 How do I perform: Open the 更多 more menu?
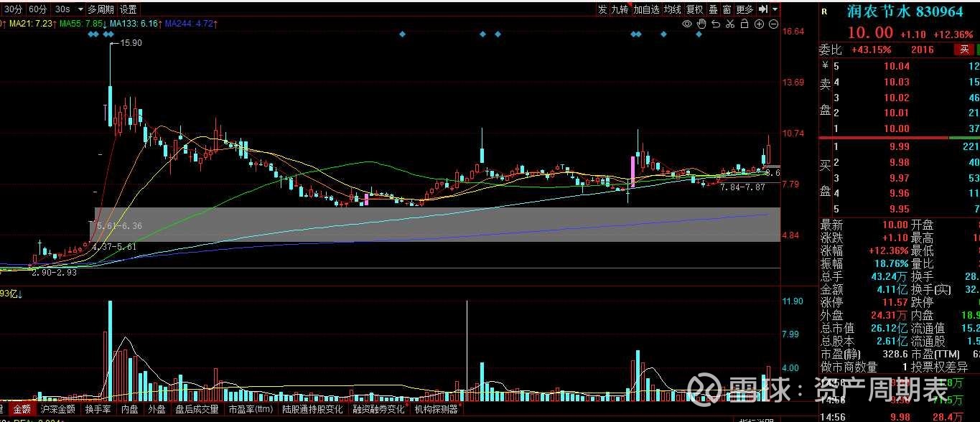745,9
